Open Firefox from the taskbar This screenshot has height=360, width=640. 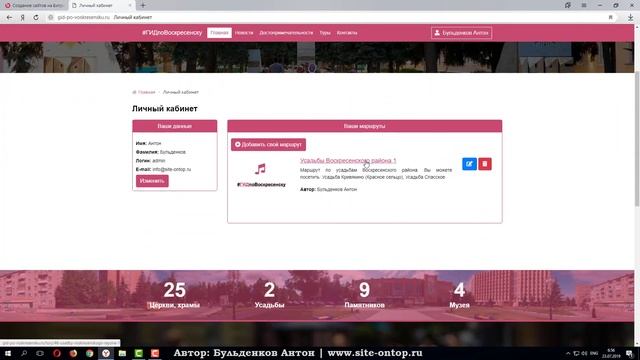(x=73, y=353)
